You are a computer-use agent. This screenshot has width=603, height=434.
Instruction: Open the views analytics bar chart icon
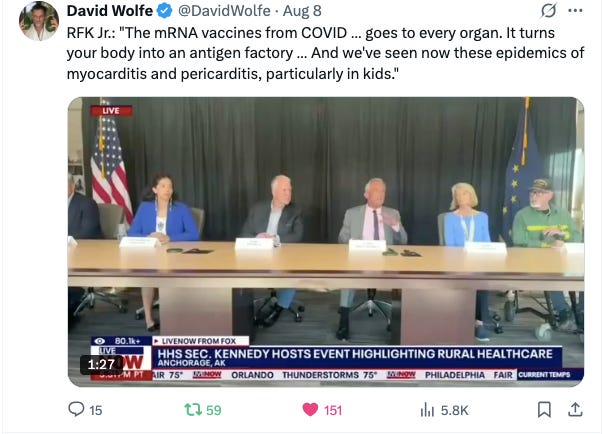click(x=427, y=410)
